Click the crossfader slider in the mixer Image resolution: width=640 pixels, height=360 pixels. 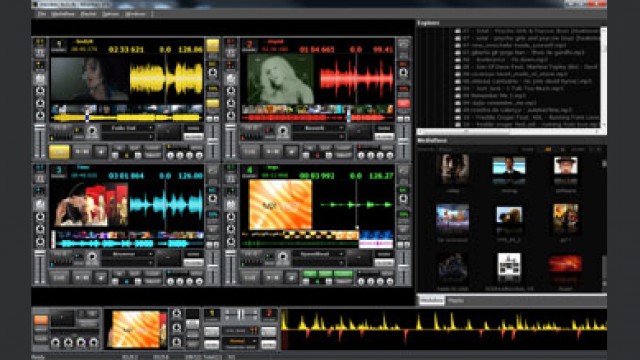(240, 314)
